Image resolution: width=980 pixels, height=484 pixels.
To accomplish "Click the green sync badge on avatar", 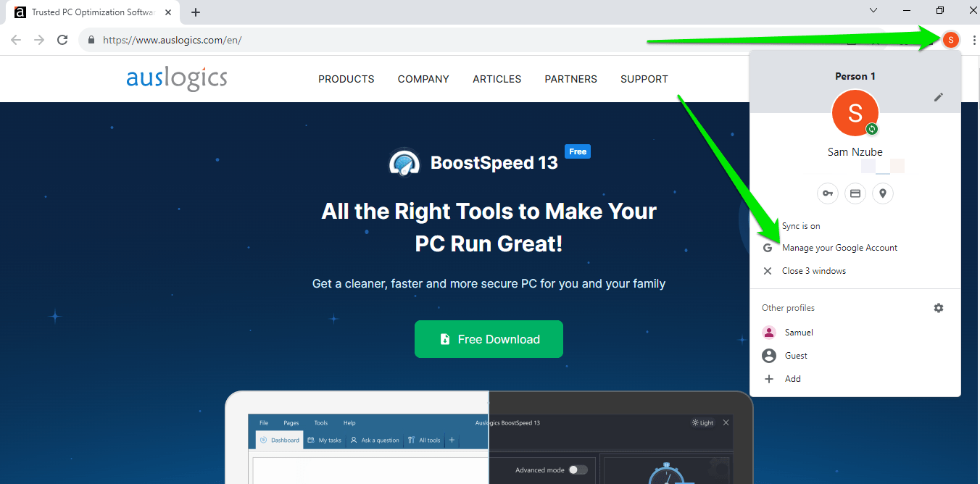I will click(872, 129).
